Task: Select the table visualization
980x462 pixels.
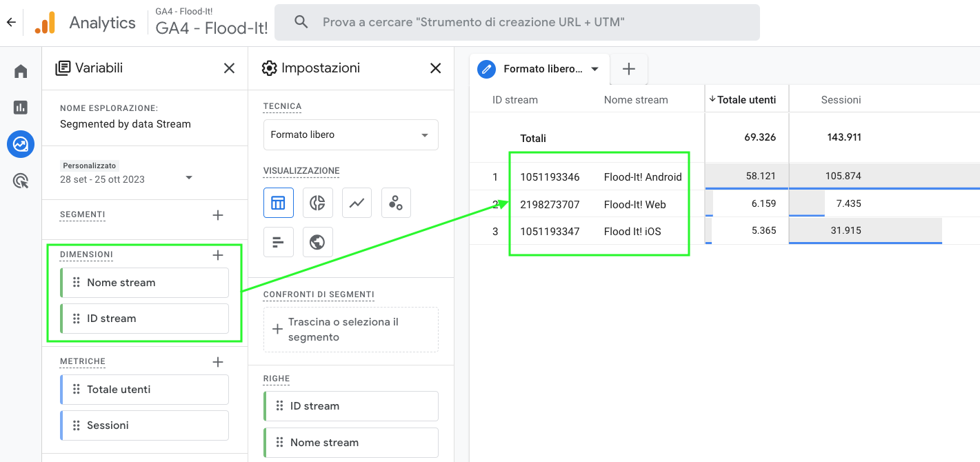Action: click(279, 203)
